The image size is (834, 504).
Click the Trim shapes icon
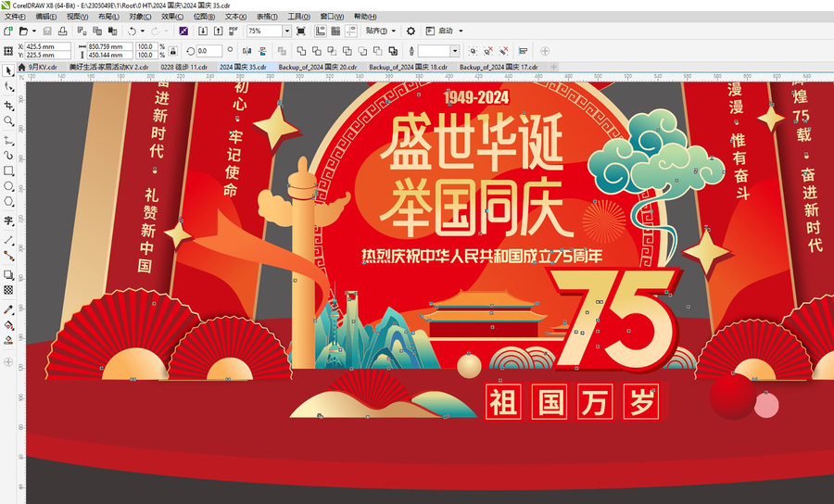[x=317, y=51]
